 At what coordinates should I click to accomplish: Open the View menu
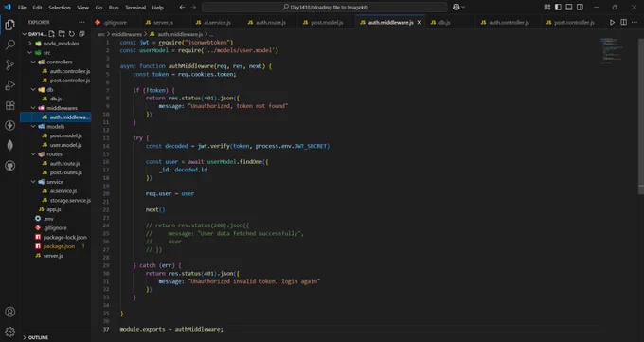[82, 7]
